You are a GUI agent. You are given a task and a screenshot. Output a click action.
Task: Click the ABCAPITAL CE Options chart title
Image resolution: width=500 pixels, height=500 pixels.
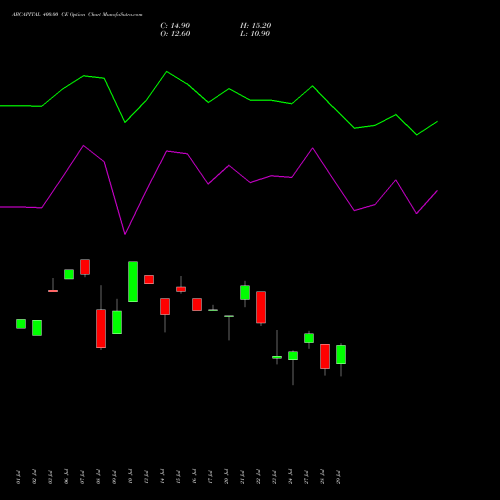(77, 15)
